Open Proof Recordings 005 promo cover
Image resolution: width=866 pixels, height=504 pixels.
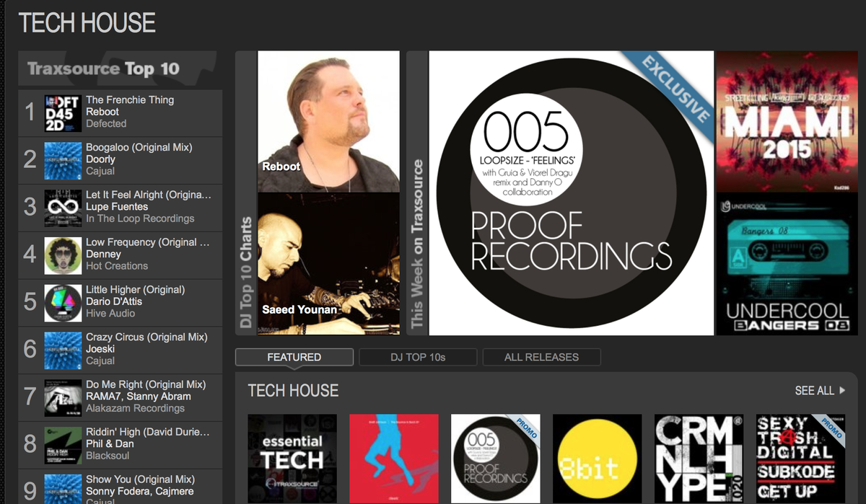pos(495,459)
